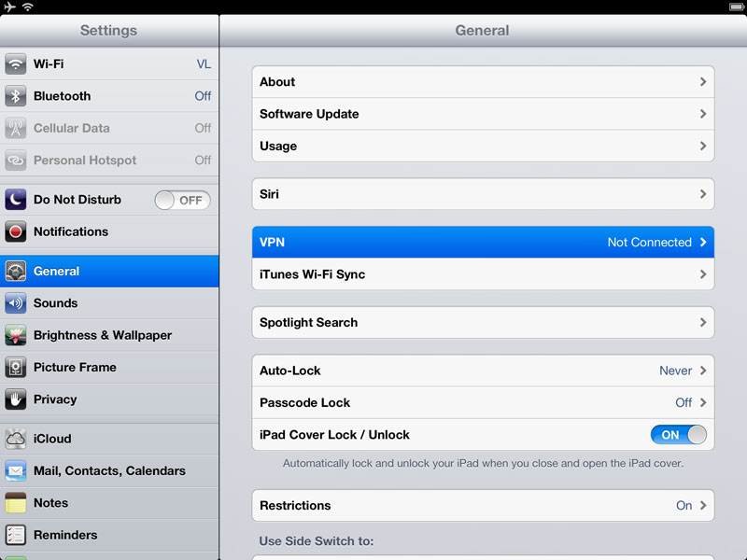The height and width of the screenshot is (560, 747).
Task: Open the About row
Action: 483,82
